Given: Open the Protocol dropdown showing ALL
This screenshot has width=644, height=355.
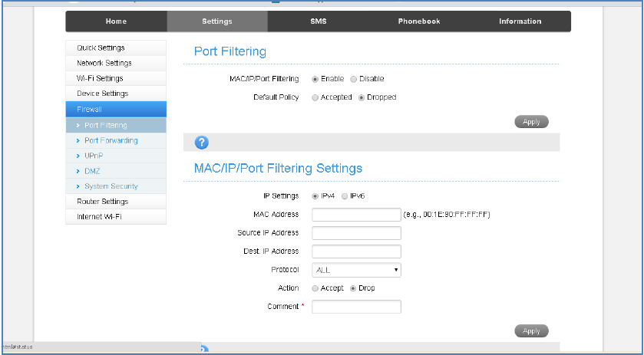Looking at the screenshot, I should (x=356, y=270).
